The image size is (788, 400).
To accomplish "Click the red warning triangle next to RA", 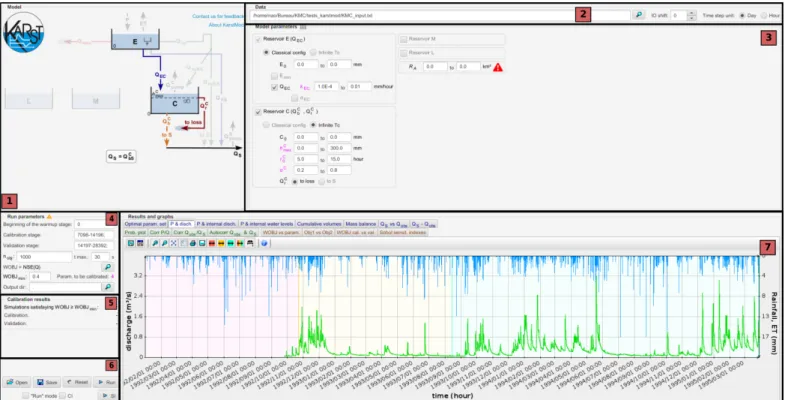I will (498, 67).
